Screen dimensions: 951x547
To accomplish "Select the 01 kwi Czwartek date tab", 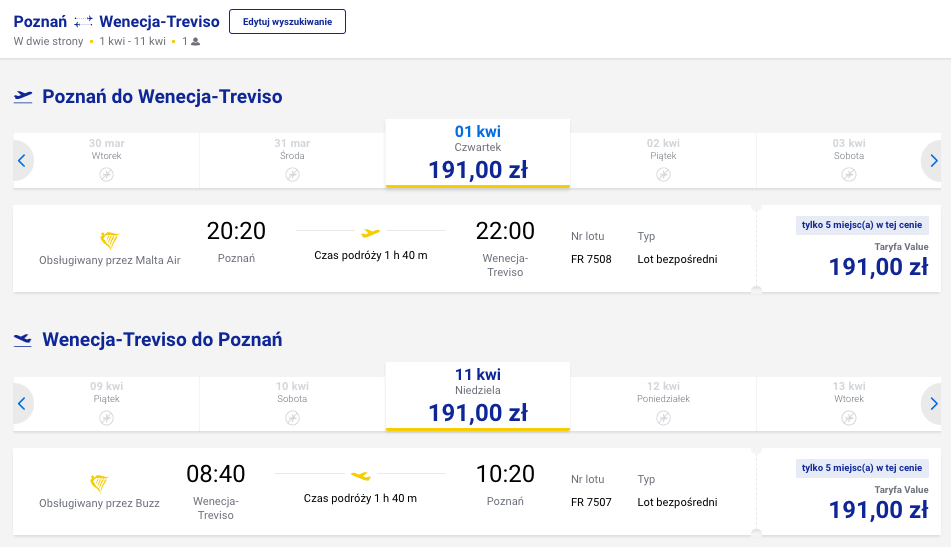I will tap(478, 153).
